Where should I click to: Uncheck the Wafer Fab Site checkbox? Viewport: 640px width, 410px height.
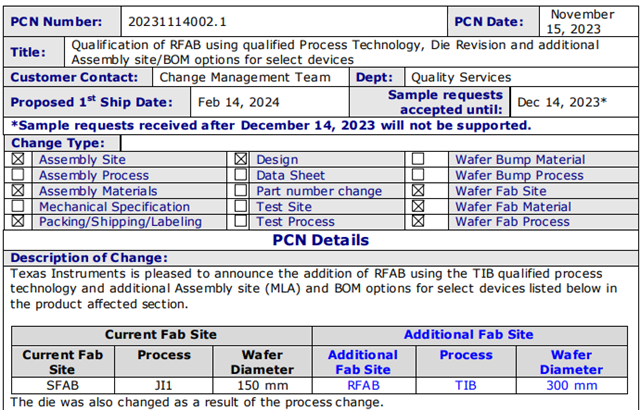[418, 191]
